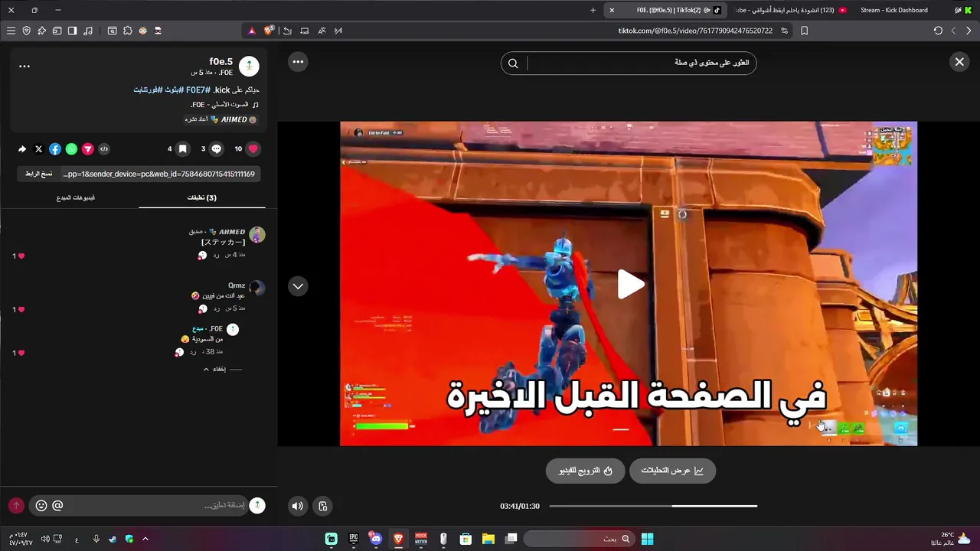Like the TikTok video with heart icon
The width and height of the screenshot is (980, 551).
tap(253, 149)
